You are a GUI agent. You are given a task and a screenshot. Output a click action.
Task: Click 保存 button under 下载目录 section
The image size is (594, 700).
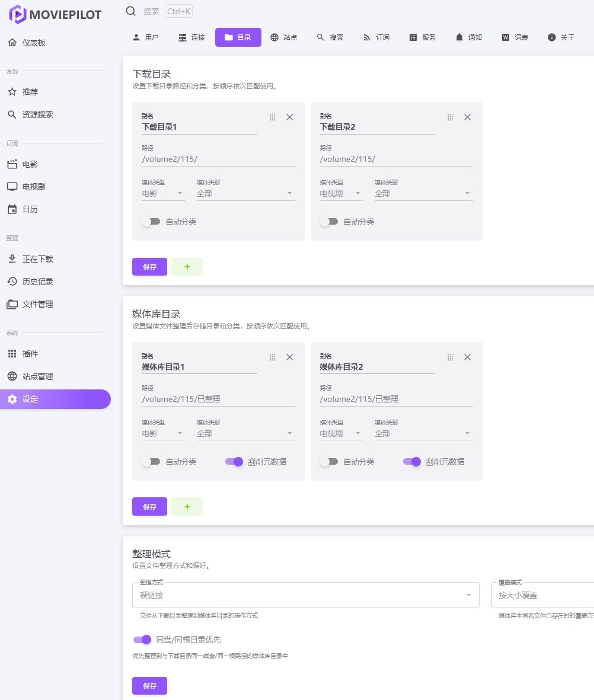[149, 267]
